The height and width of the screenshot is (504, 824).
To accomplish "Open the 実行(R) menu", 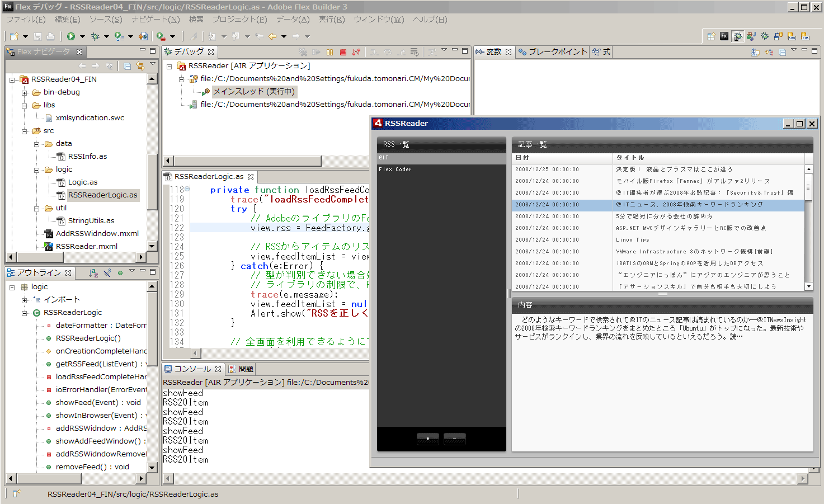I will pyautogui.click(x=332, y=20).
